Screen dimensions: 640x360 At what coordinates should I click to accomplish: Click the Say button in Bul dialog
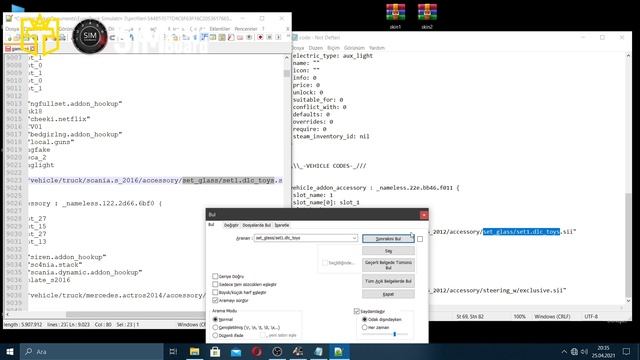click(x=388, y=251)
